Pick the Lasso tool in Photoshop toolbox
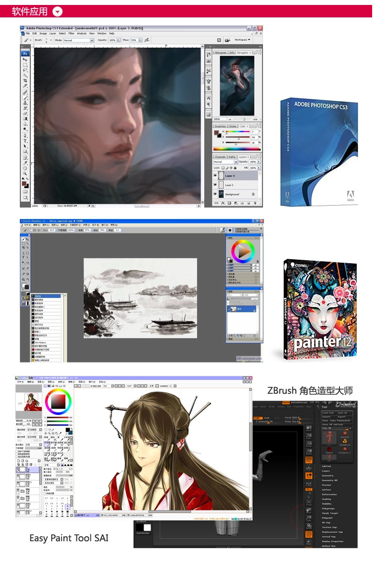The width and height of the screenshot is (392, 577). pyautogui.click(x=25, y=70)
